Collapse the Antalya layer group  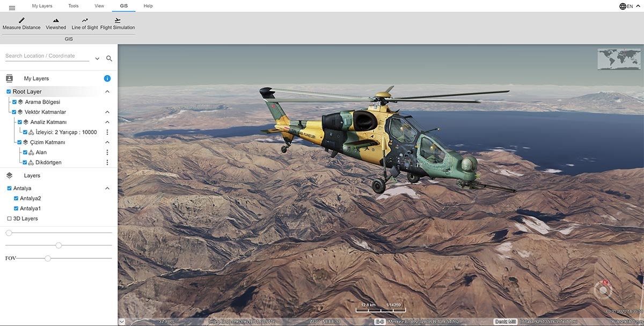coord(107,189)
